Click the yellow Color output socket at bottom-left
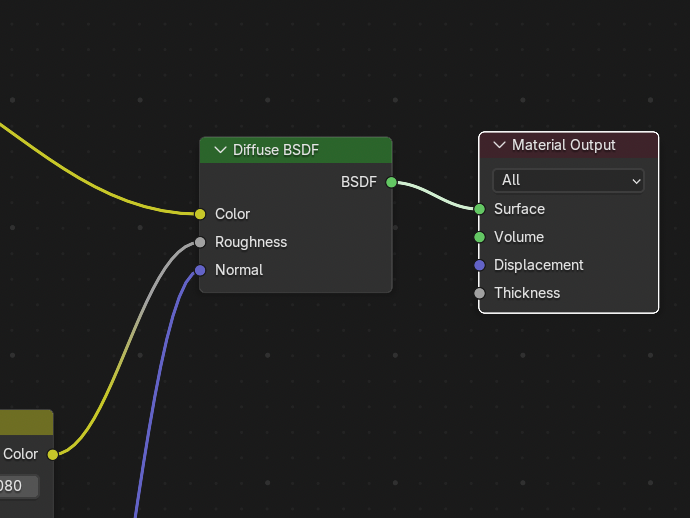Image resolution: width=690 pixels, height=518 pixels. 52,454
